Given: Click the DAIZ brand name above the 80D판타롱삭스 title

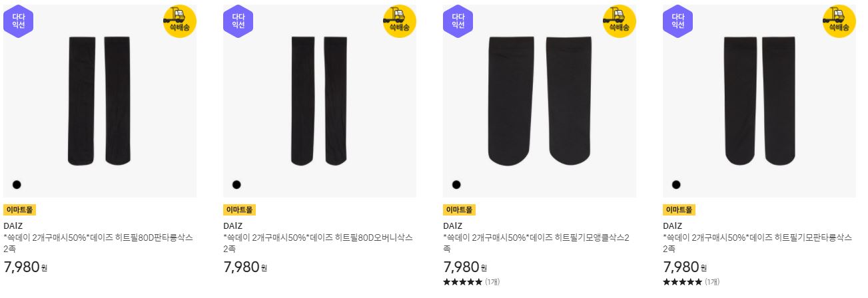Looking at the screenshot, I should [13, 225].
